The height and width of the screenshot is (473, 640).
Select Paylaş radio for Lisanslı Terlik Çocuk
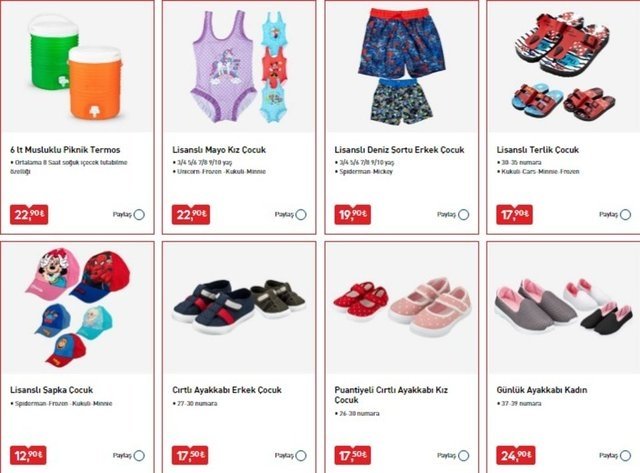tap(625, 215)
